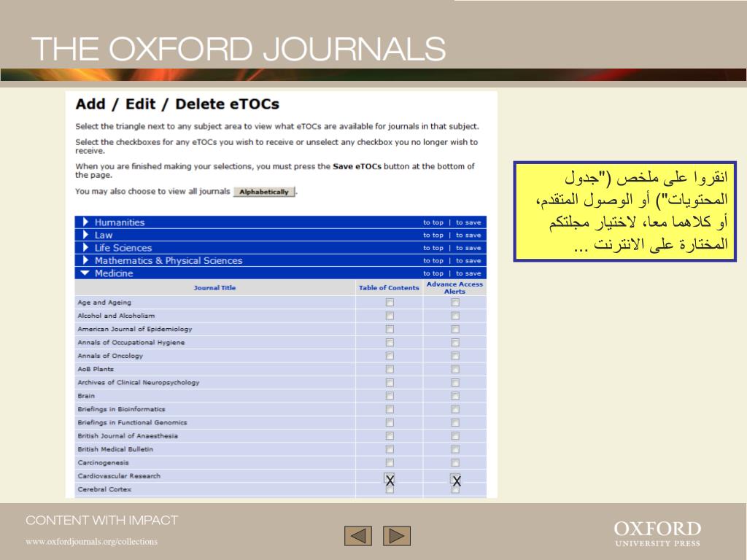The height and width of the screenshot is (560, 747).
Task: Check Advance Access for Alcohol and Alcoholism
Action: tap(455, 316)
